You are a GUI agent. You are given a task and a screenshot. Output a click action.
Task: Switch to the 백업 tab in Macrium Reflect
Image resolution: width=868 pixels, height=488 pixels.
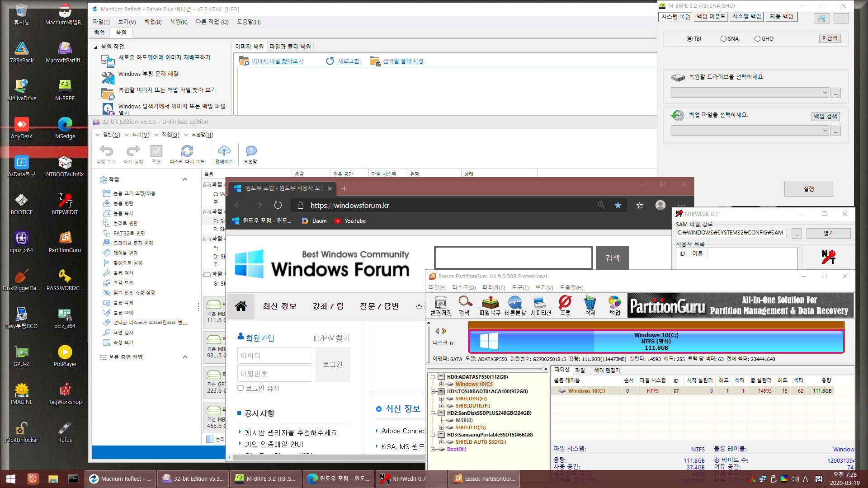[x=99, y=33]
